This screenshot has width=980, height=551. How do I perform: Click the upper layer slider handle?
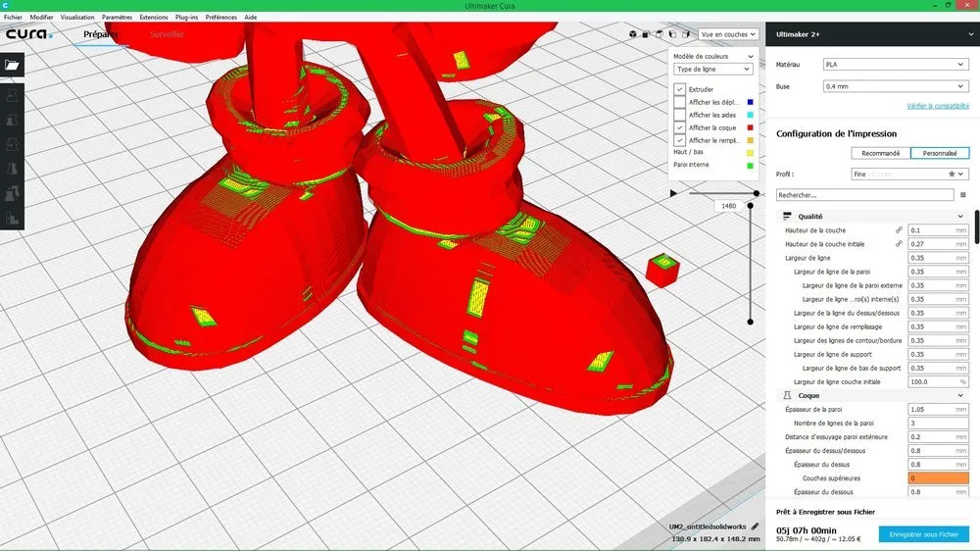(x=751, y=205)
